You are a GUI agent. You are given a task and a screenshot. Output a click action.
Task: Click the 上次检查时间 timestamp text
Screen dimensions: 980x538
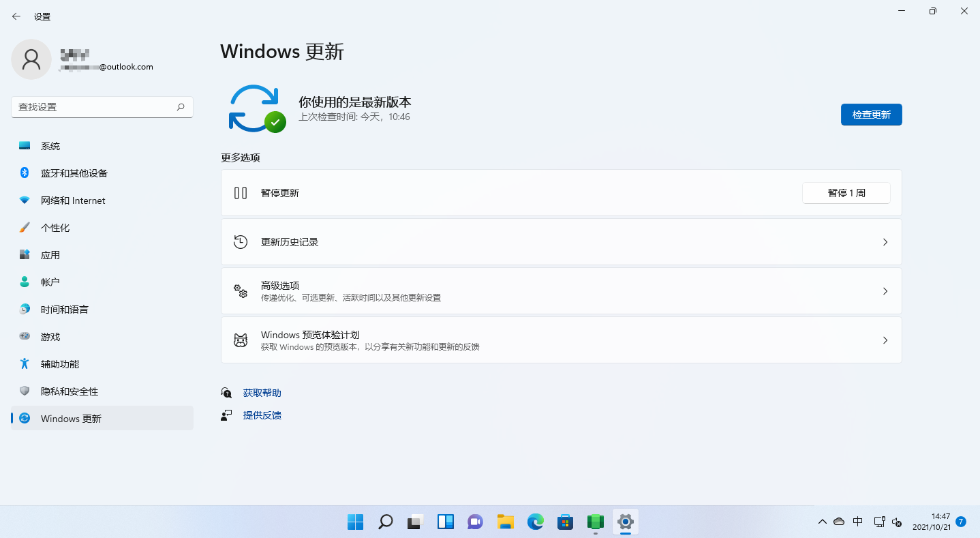[x=354, y=117]
